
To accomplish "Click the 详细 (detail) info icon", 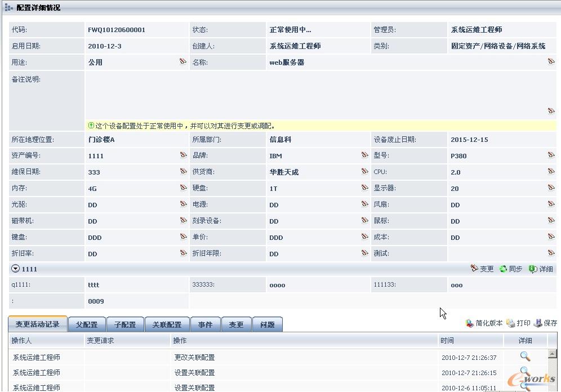I will (541, 269).
